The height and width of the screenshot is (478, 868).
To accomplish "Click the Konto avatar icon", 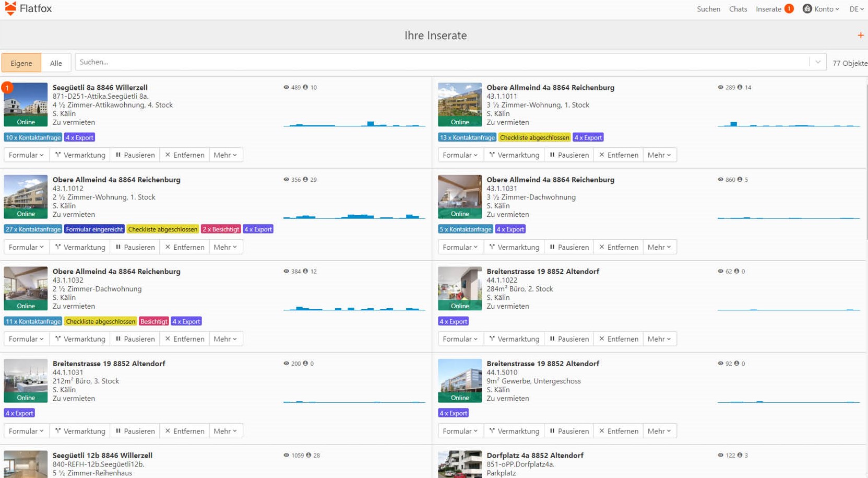I will 807,9.
